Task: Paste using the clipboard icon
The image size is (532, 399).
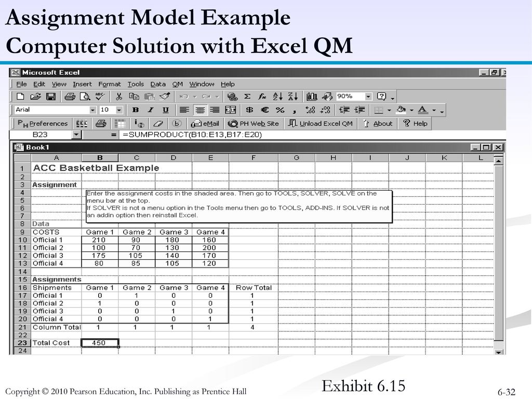Action: (x=149, y=97)
